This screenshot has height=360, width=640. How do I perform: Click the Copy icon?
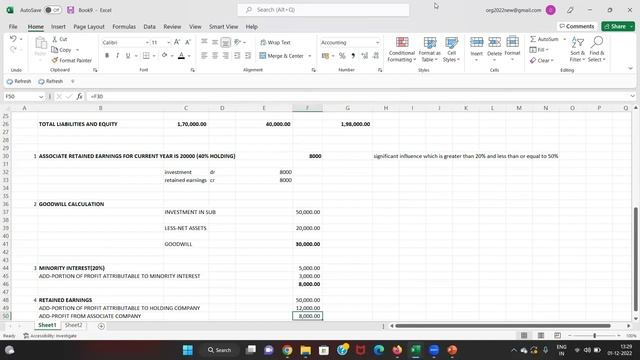click(x=55, y=50)
